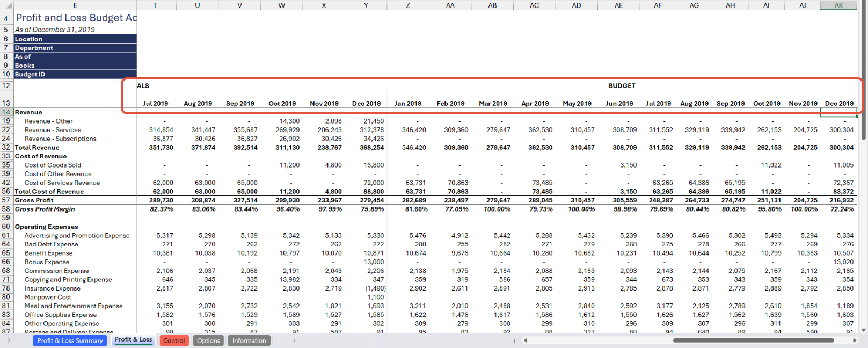Select column Z header
Image resolution: width=868 pixels, height=348 pixels.
click(408, 5)
